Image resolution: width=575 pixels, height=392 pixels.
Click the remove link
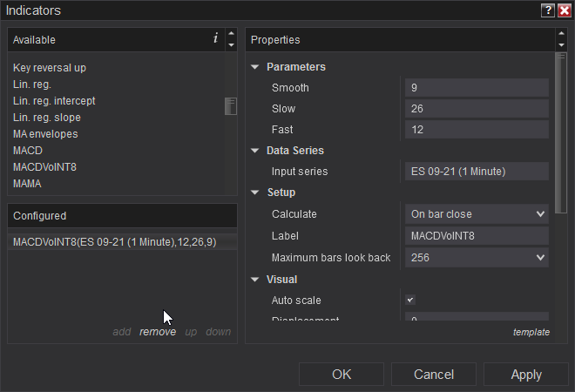coord(158,332)
